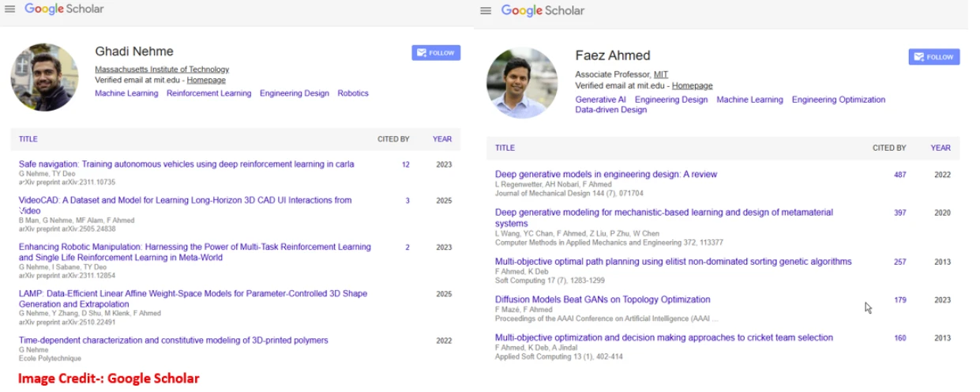Follow Ghadi Nehme's profile
Screen dimensions: 980x392
click(x=435, y=53)
